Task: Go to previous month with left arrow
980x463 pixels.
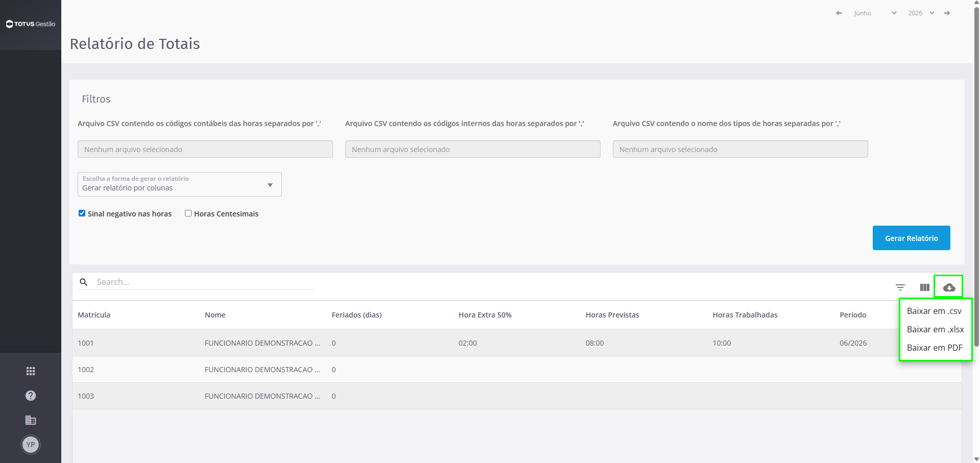Action: click(839, 13)
